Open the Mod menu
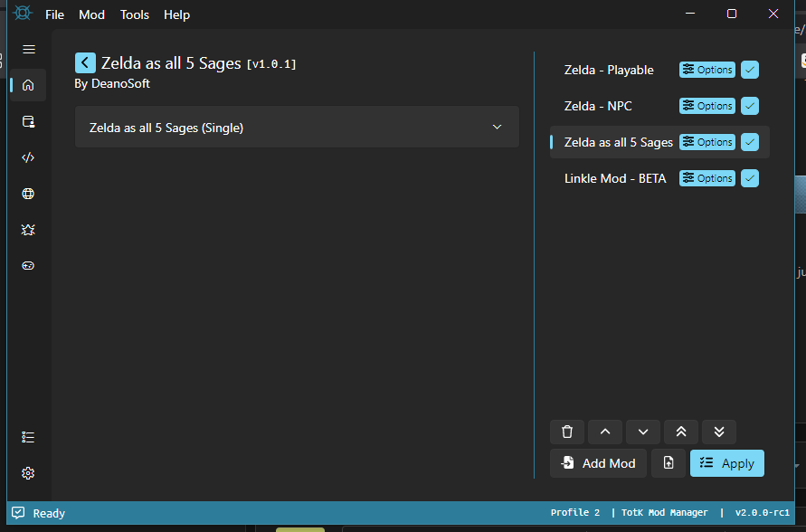Image resolution: width=806 pixels, height=532 pixels. click(x=91, y=14)
